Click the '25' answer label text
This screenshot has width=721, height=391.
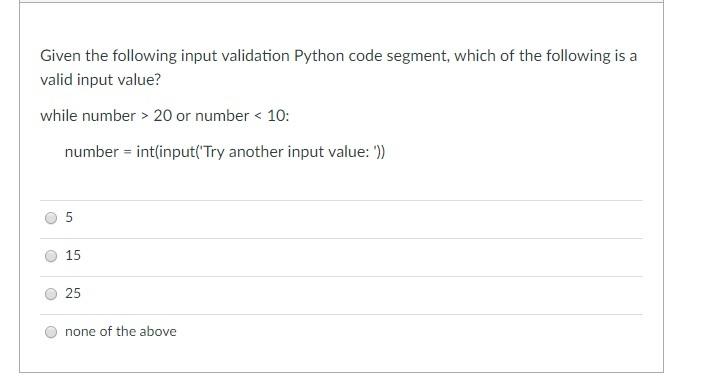coord(73,293)
